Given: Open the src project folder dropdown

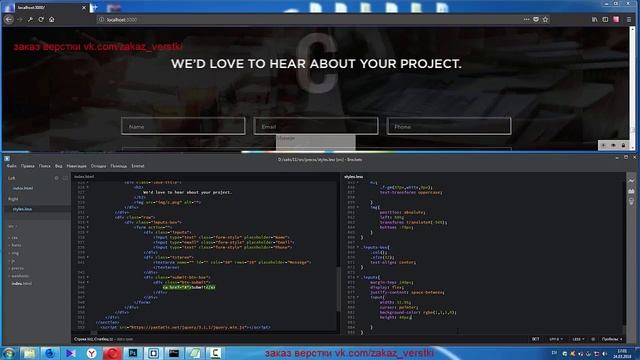Looking at the screenshot, I should [13, 226].
